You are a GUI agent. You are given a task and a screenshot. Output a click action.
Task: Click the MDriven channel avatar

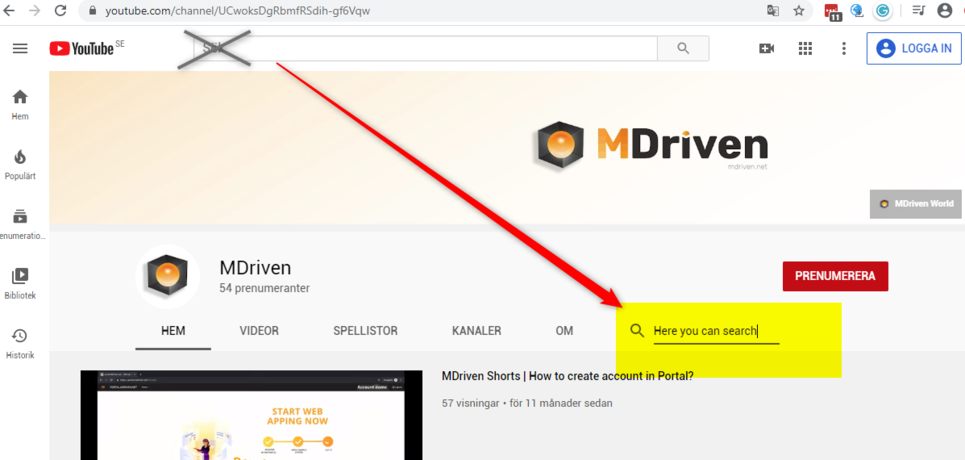click(x=167, y=276)
